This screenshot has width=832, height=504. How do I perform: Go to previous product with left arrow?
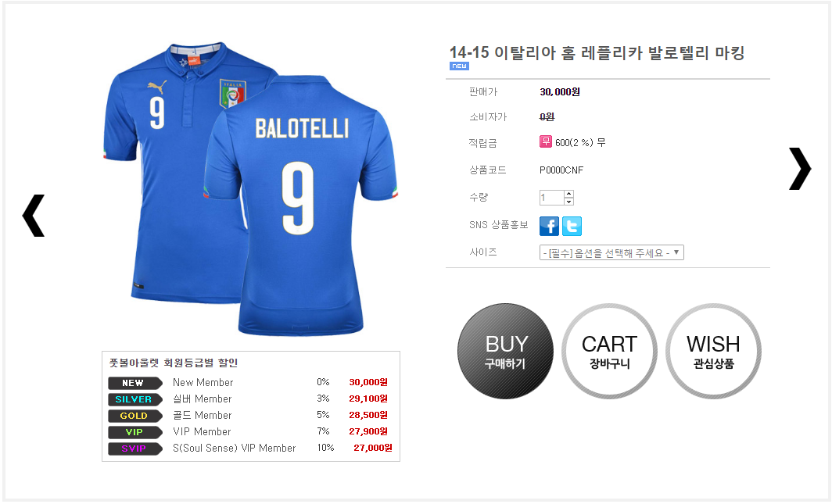point(34,215)
